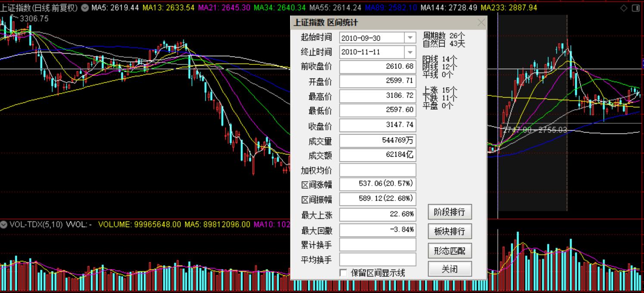644x293 pixels.
Task: Click the diamond icon at chart top-right
Action: [x=624, y=8]
